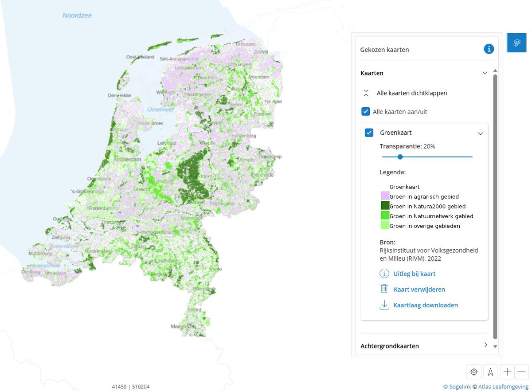Click Uitleg bij kaart
This screenshot has height=392, width=532.
click(x=414, y=274)
